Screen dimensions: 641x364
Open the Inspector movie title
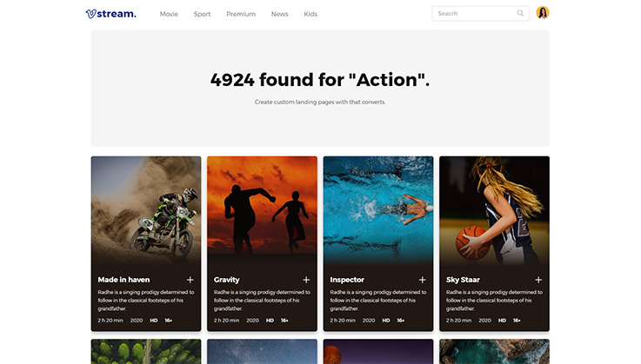click(x=347, y=280)
